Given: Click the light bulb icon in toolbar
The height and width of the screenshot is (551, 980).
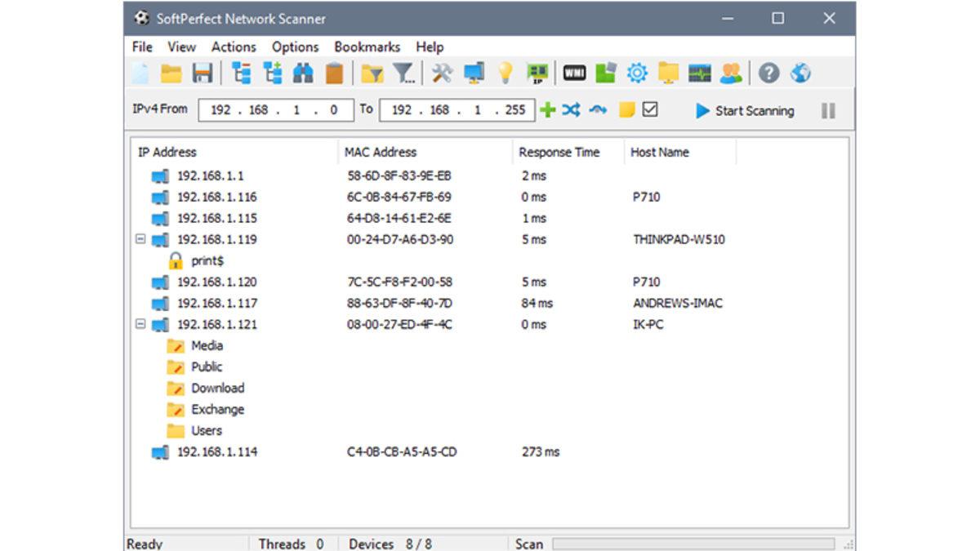Looking at the screenshot, I should click(x=506, y=74).
